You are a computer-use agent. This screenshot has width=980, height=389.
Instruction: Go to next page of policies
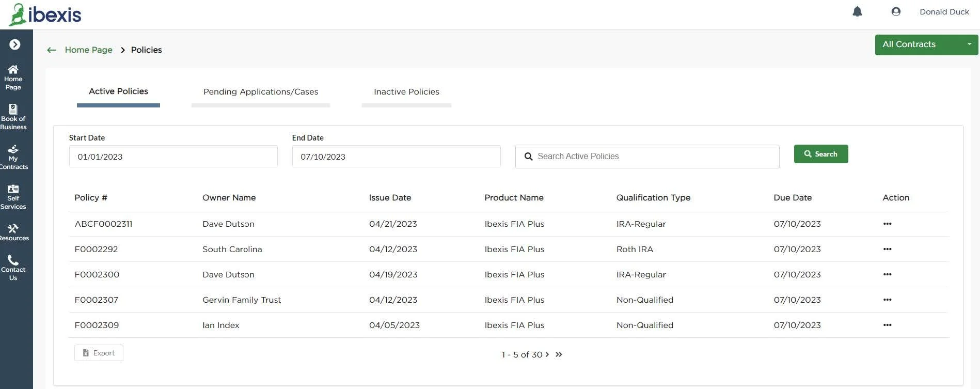point(547,354)
